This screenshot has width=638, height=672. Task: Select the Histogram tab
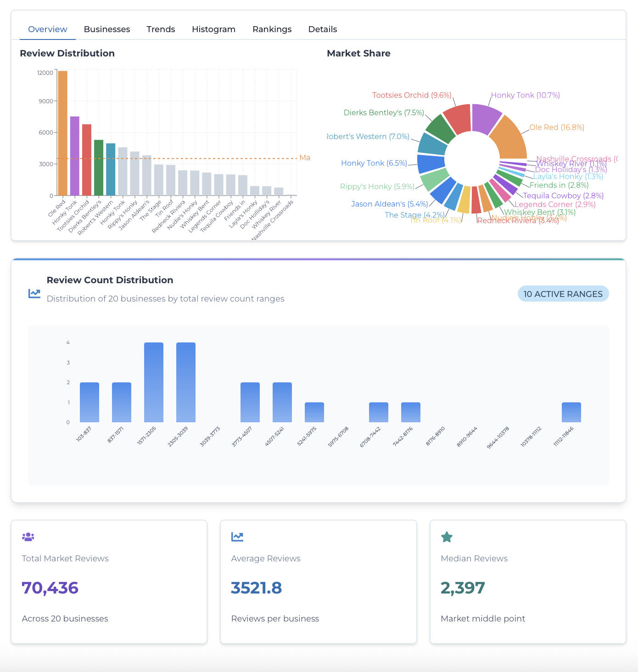point(213,29)
